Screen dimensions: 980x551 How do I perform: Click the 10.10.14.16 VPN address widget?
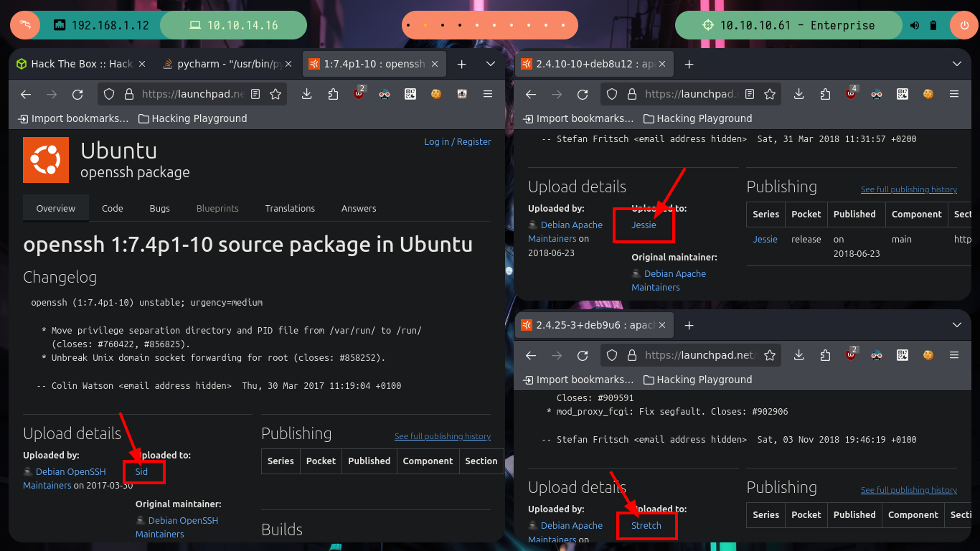(x=234, y=25)
